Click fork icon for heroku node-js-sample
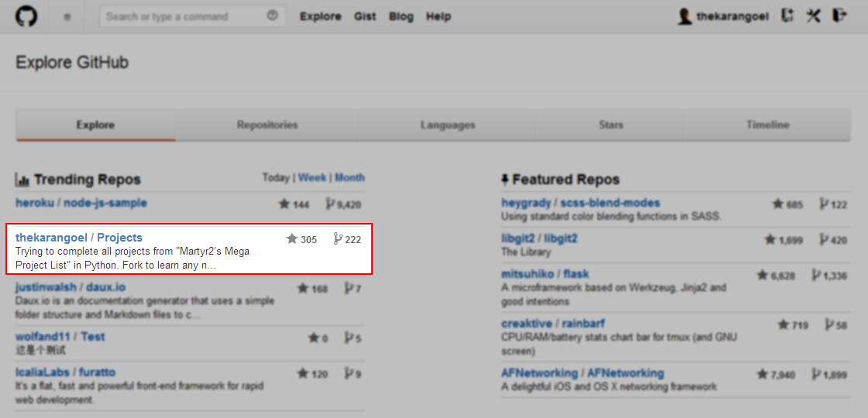This screenshot has width=868, height=418. pos(330,204)
